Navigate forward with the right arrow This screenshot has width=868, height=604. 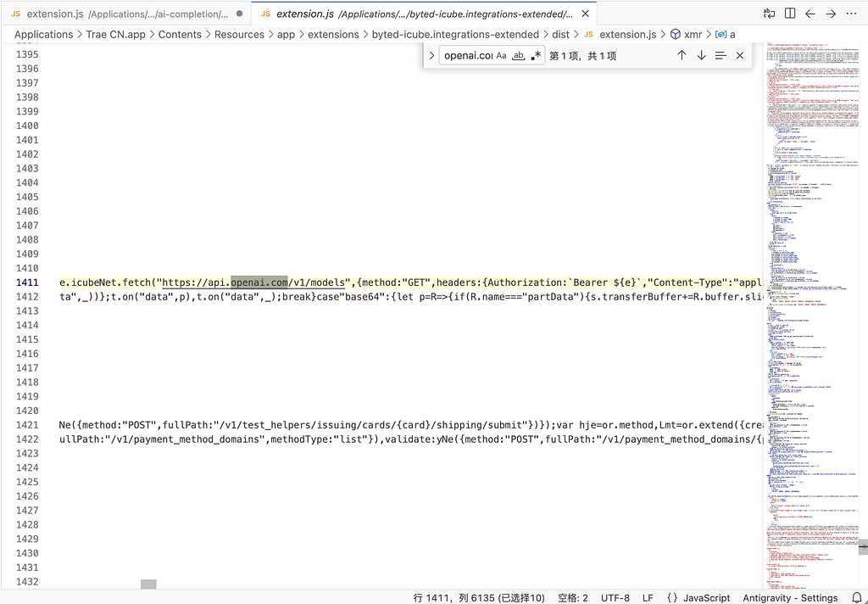[x=831, y=14]
